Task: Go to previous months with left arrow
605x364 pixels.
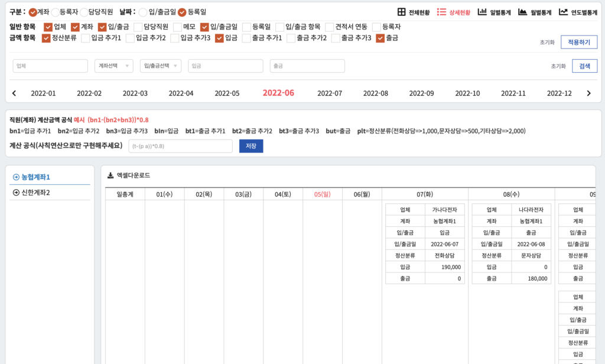Action: pyautogui.click(x=14, y=93)
